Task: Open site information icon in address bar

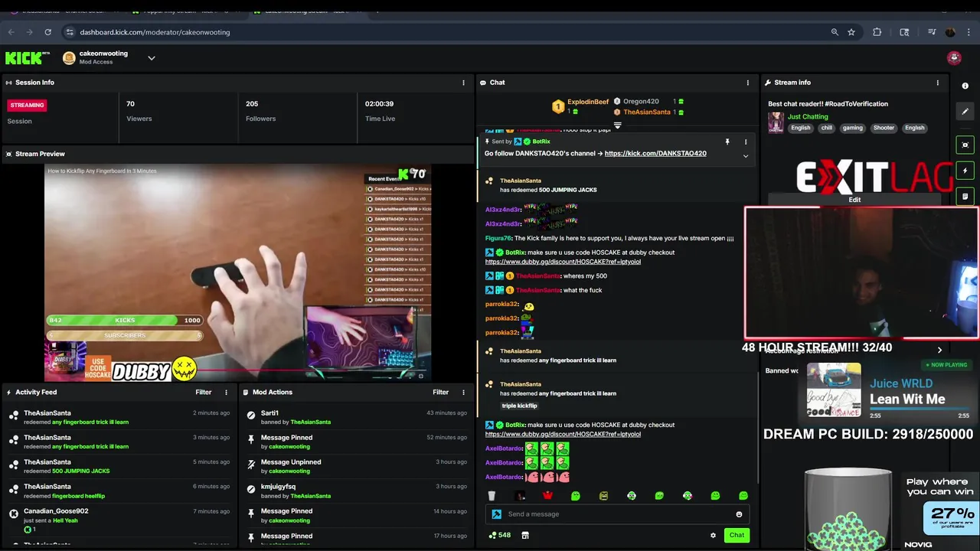Action: tap(70, 32)
